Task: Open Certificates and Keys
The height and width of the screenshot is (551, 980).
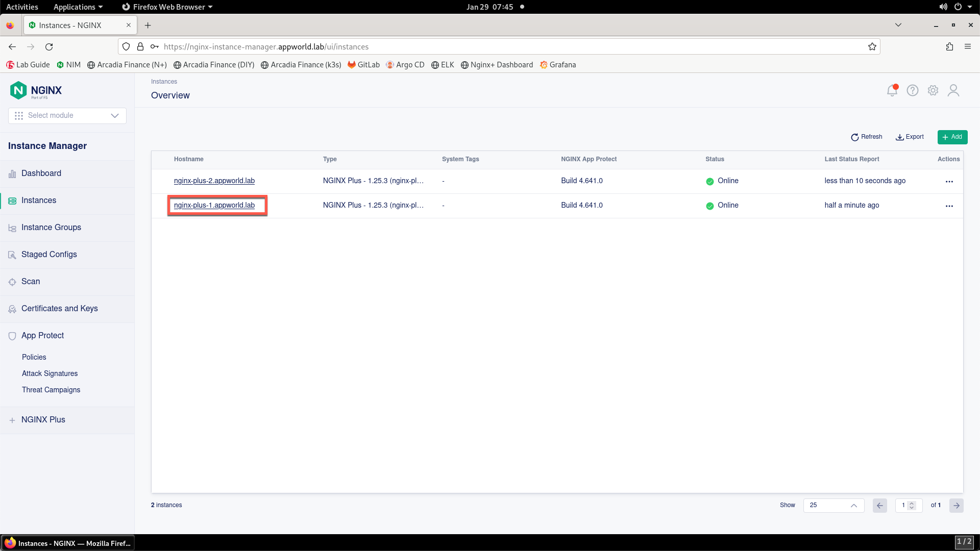Action: pyautogui.click(x=67, y=309)
